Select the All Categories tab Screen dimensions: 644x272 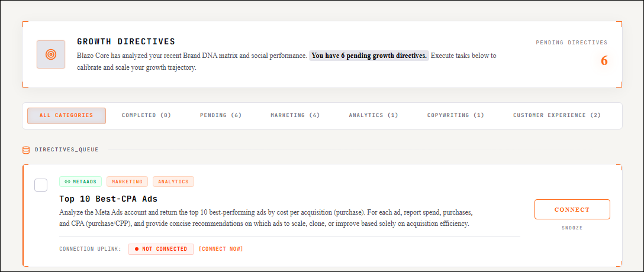[x=66, y=116]
